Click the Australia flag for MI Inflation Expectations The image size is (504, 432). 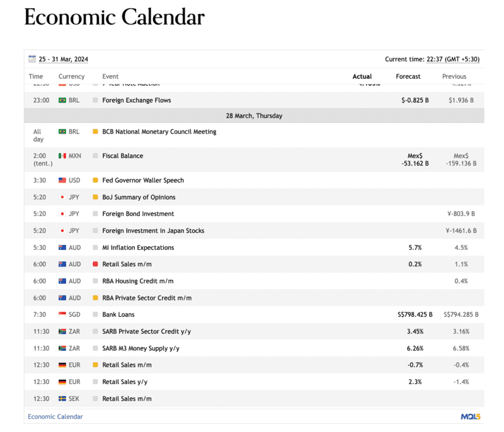point(62,247)
